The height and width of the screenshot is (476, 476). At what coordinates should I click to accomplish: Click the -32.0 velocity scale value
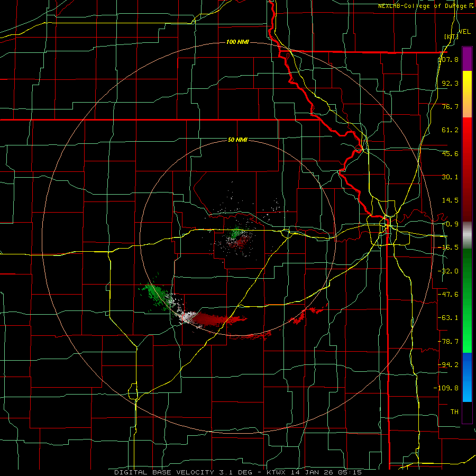click(x=448, y=271)
